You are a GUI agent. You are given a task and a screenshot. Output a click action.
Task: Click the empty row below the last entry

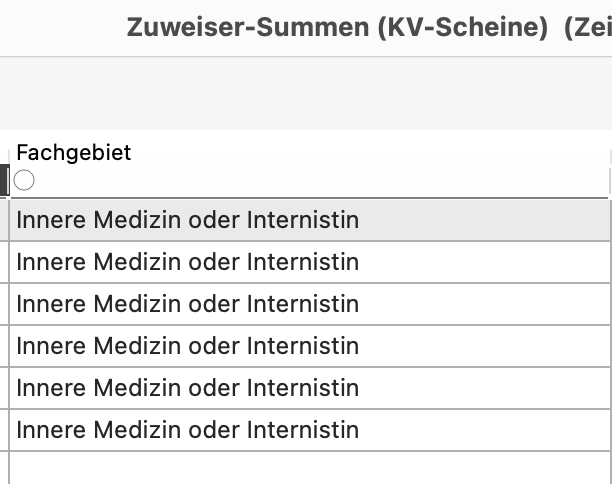[x=310, y=468]
